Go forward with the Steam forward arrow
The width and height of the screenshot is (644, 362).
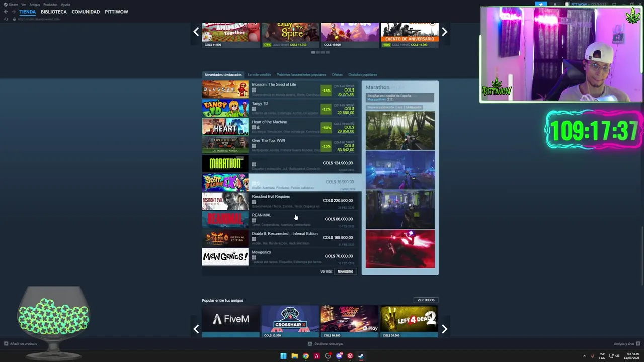point(14,12)
